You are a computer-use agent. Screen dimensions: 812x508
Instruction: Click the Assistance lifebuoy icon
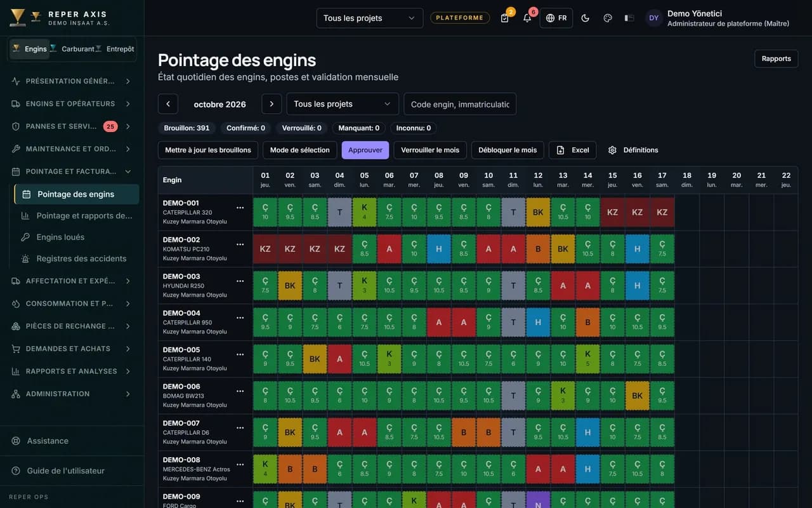16,441
